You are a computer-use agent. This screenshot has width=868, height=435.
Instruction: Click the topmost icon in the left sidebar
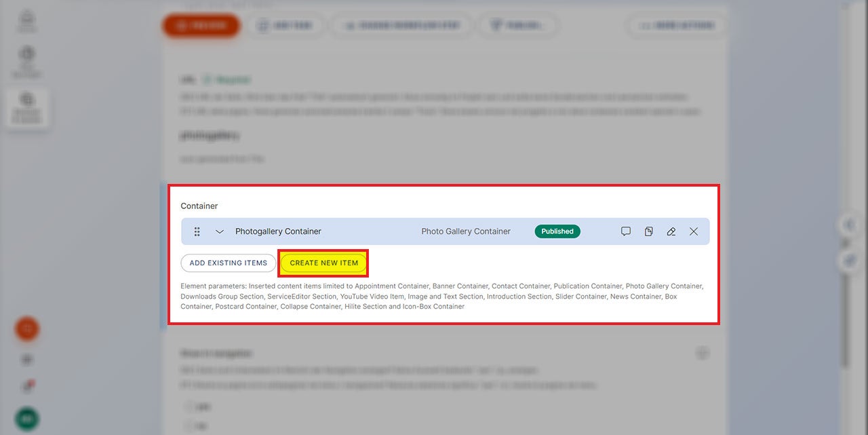point(27,20)
